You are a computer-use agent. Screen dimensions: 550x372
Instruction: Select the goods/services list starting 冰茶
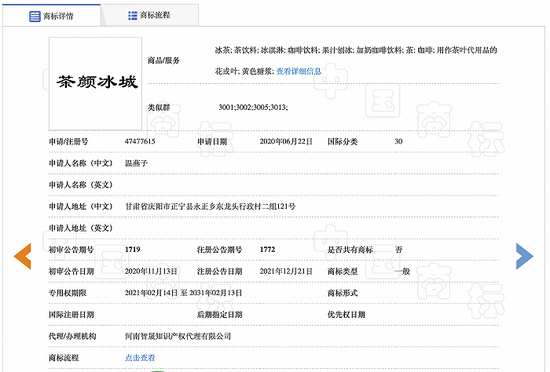click(356, 61)
